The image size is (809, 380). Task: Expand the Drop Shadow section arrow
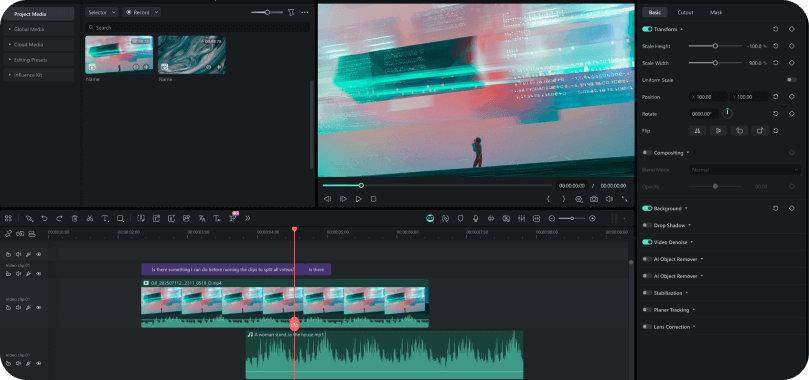pos(690,225)
